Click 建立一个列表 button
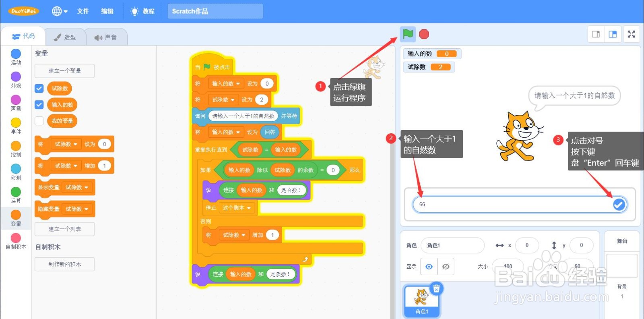The width and height of the screenshot is (644, 319). point(64,229)
